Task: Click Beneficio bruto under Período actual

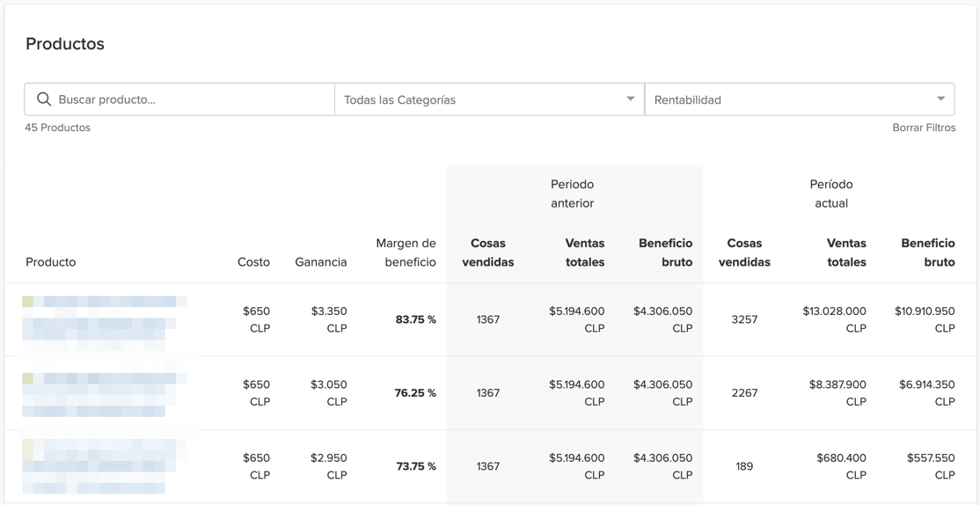Action: pos(928,252)
